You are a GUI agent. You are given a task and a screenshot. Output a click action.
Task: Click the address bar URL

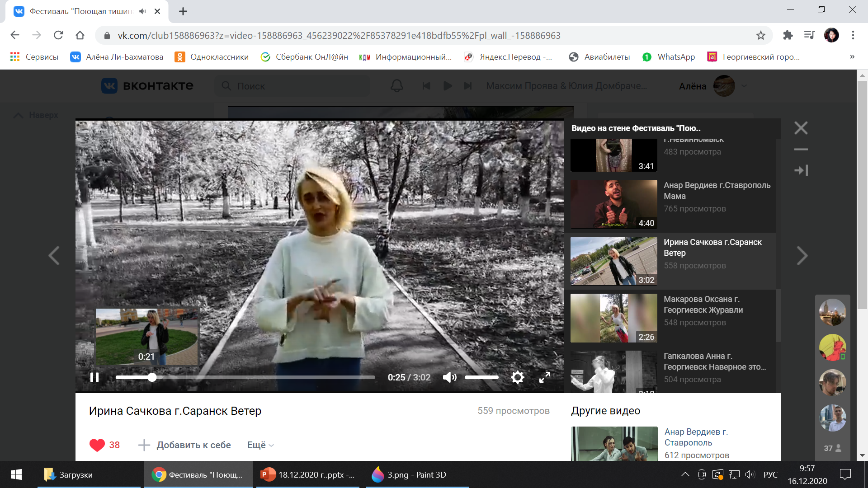(339, 35)
